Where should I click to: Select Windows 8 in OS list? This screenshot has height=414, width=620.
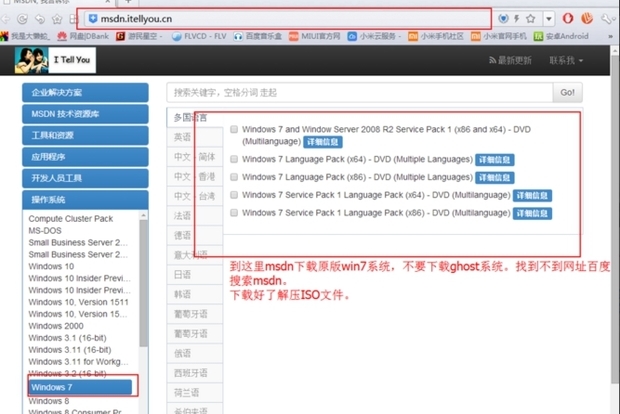(49, 401)
